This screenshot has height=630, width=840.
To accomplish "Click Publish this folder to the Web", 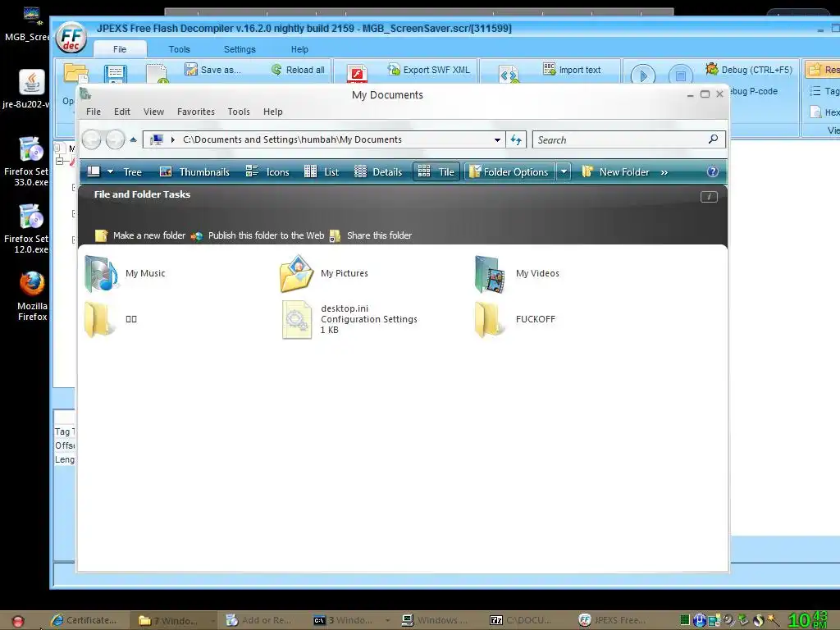I will [258, 235].
